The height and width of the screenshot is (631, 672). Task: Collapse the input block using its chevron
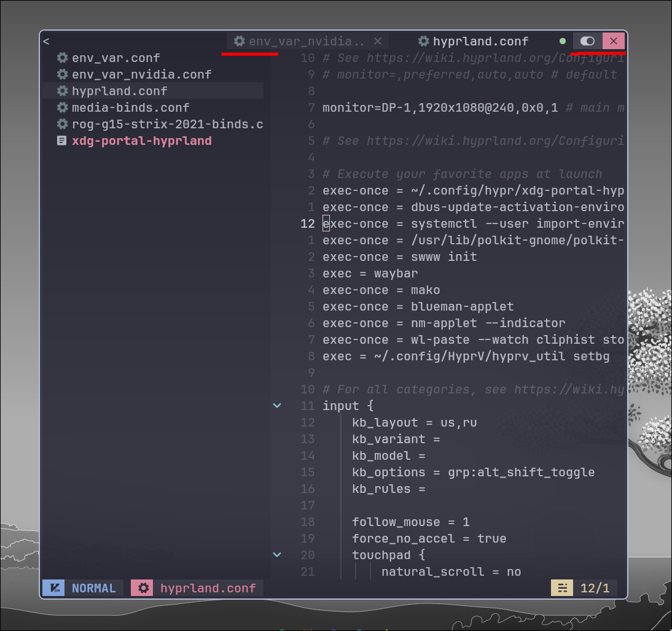coord(276,405)
